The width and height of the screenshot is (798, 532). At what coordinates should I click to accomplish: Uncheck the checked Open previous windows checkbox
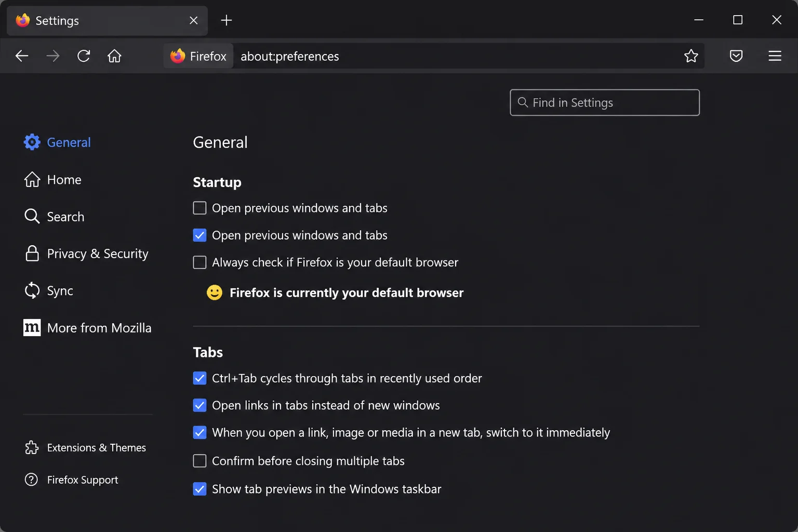point(199,235)
